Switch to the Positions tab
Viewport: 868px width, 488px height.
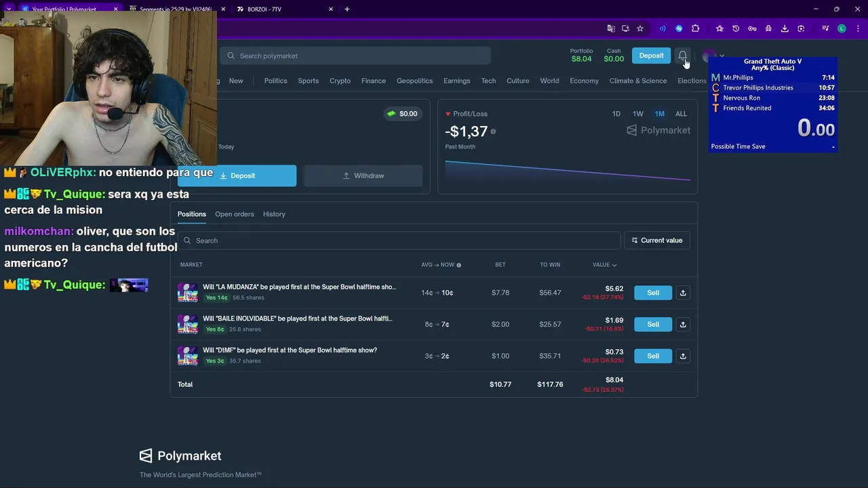tap(192, 214)
